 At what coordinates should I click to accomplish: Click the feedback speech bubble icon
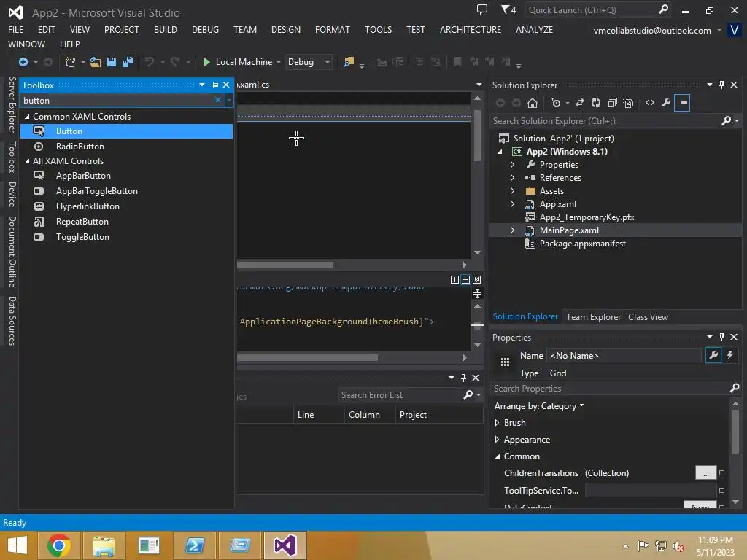pyautogui.click(x=482, y=9)
